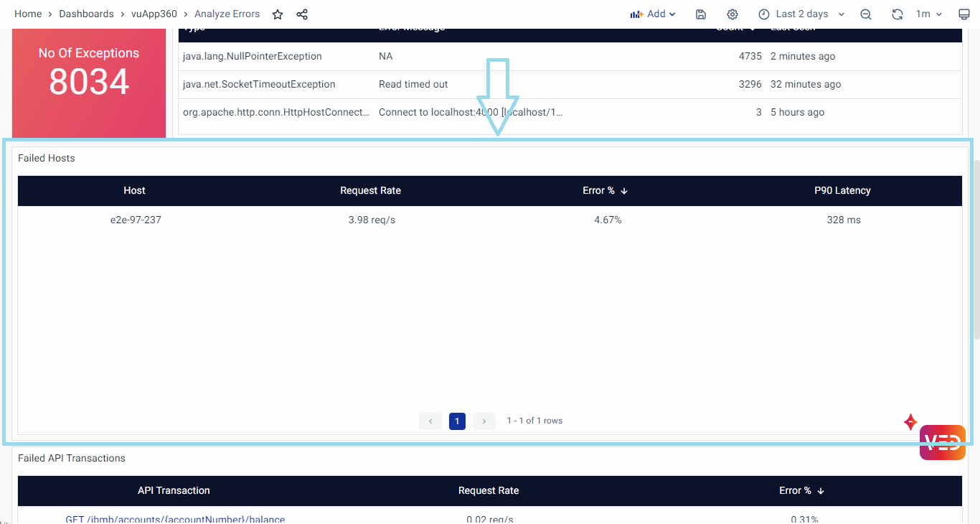980x524 pixels.
Task: Open the VED assistant floating icon
Action: 942,442
